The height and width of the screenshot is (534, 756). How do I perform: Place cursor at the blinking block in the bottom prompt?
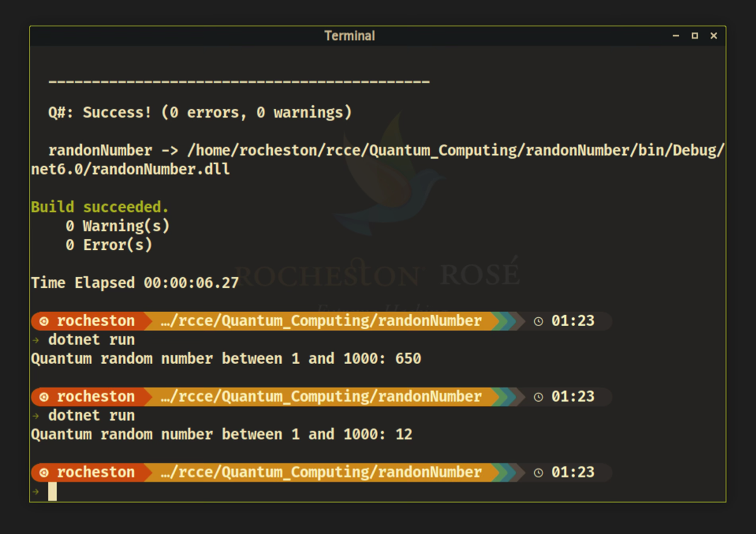(x=52, y=492)
